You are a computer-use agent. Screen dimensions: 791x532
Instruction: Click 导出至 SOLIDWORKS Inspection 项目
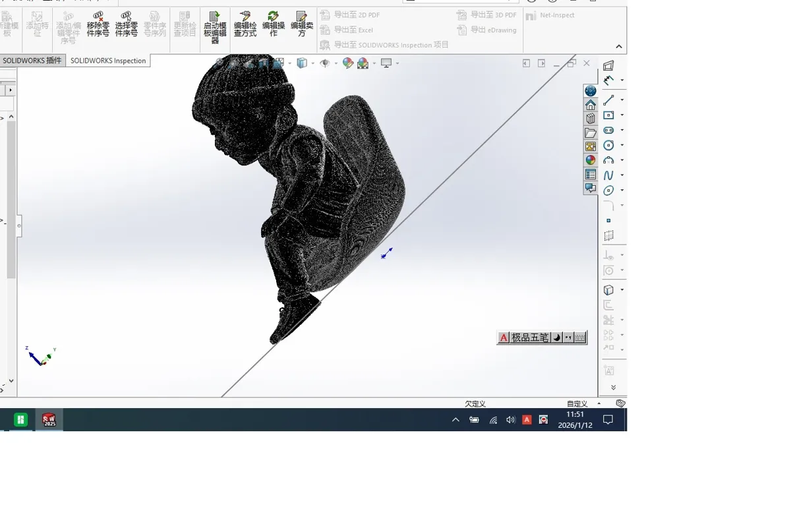click(x=384, y=45)
